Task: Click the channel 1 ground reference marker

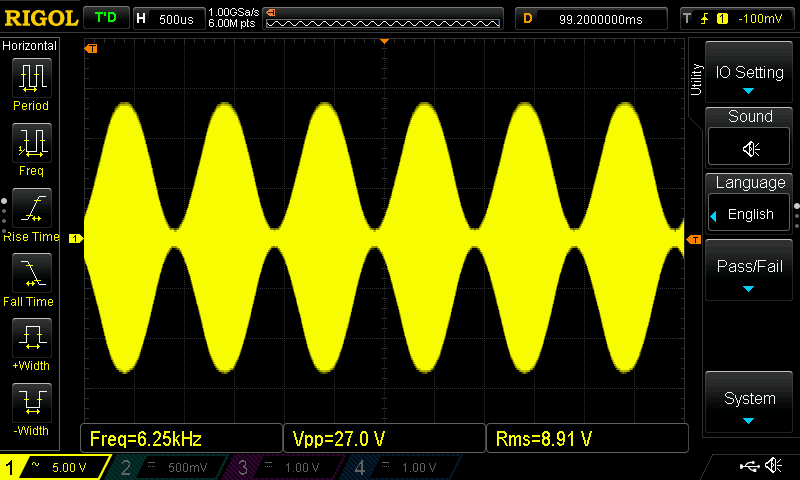Action: click(x=76, y=239)
